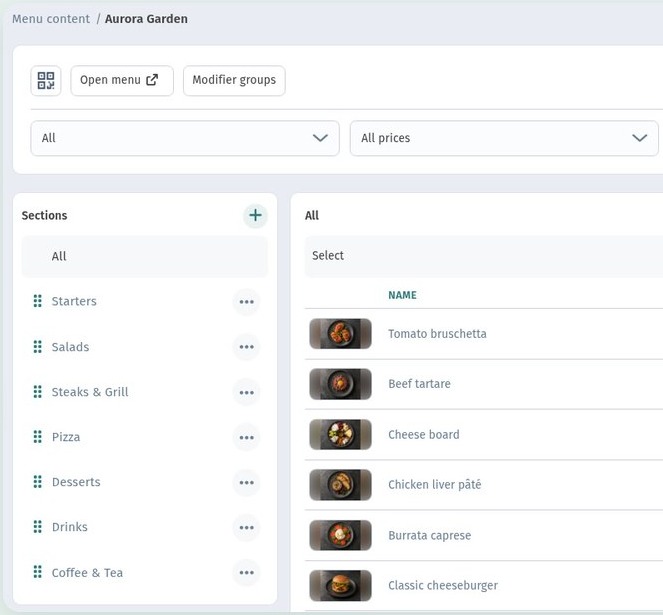Add a new section with plus icon
The height and width of the screenshot is (615, 663).
tap(255, 215)
